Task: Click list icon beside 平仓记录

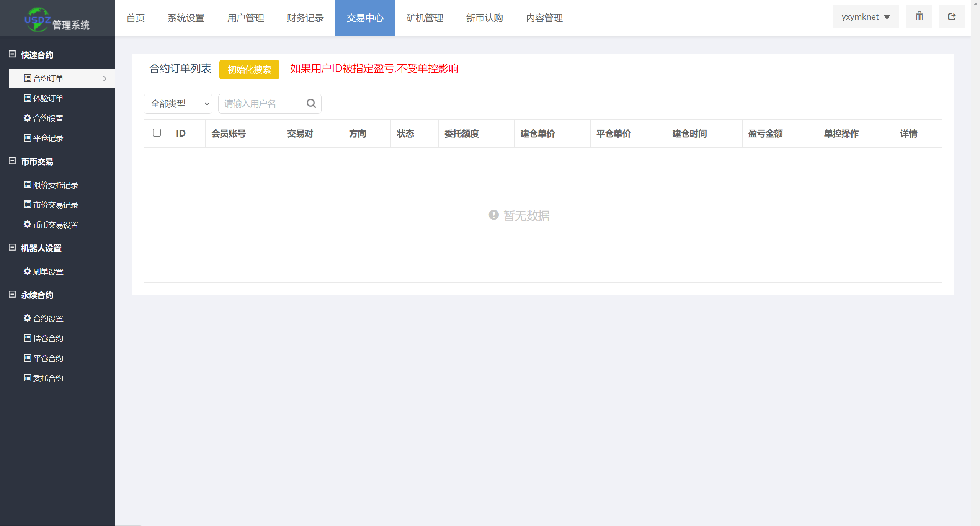Action: click(28, 138)
